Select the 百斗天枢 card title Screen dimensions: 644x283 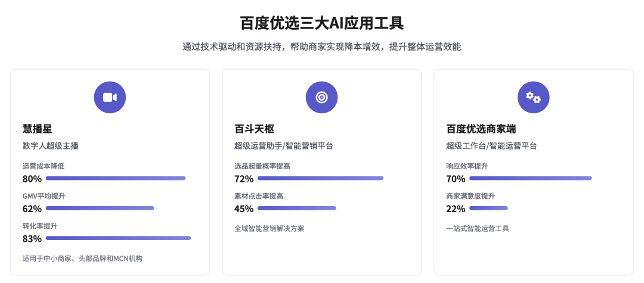click(254, 129)
